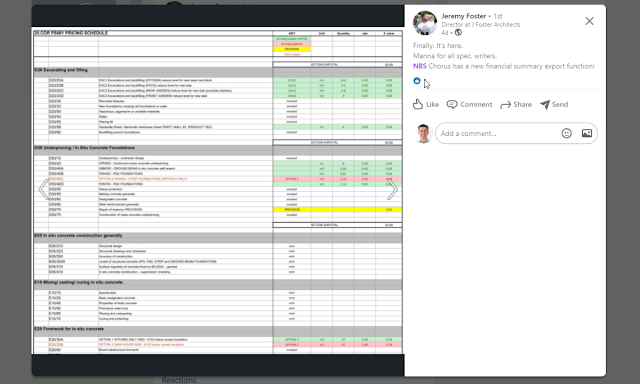
Task: Click 'D20 Excavating and filling' heading
Action: click(x=61, y=70)
